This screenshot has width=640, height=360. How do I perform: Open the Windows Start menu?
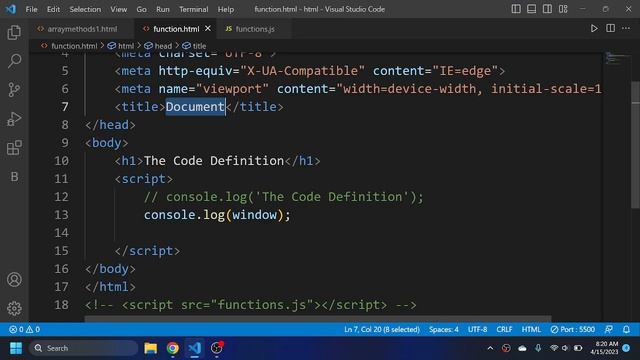coord(16,348)
